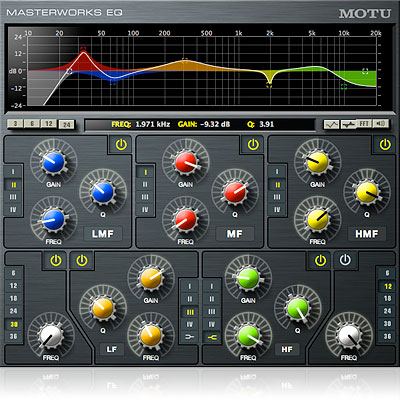The height and width of the screenshot is (400, 400).
Task: Click the orange LF Q knob
Action: click(x=103, y=308)
